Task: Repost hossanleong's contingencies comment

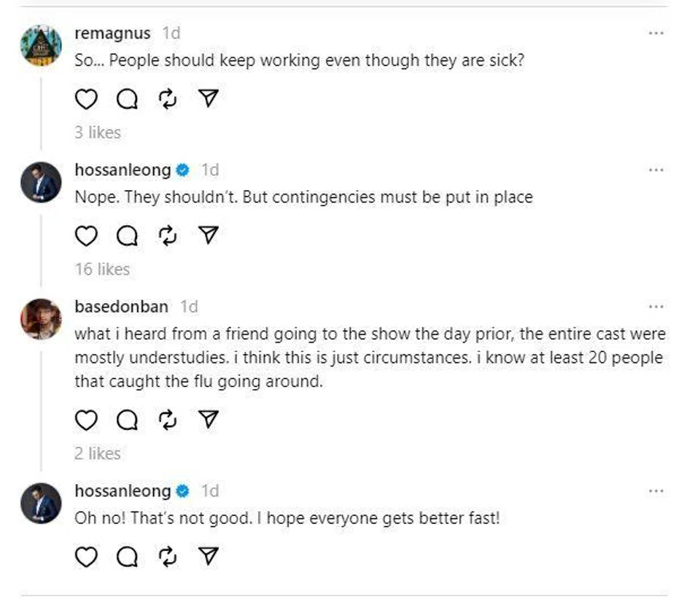Action: click(168, 235)
